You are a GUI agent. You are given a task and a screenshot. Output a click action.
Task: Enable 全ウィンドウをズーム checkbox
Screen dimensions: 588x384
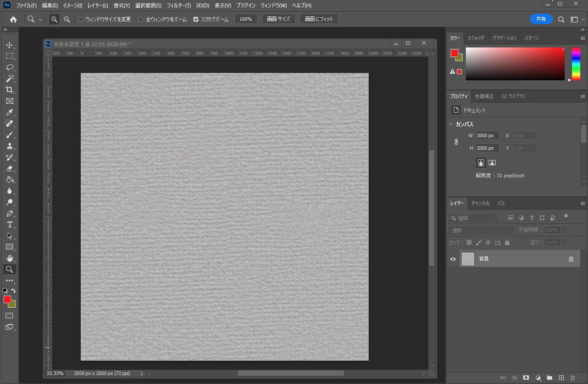point(141,19)
